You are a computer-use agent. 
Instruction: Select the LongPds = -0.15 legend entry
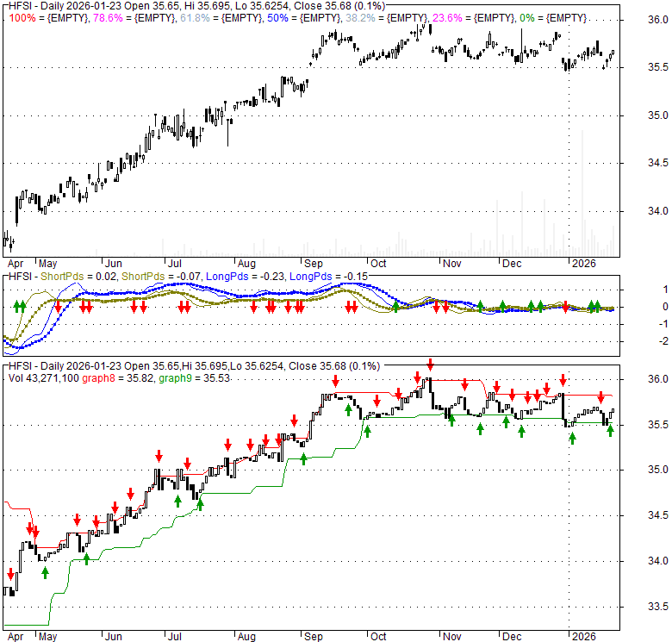click(328, 277)
